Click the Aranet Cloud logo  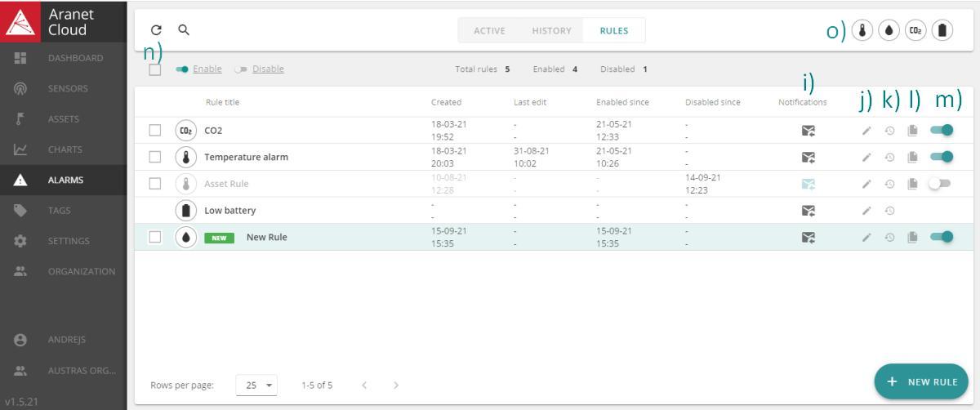pos(20,21)
